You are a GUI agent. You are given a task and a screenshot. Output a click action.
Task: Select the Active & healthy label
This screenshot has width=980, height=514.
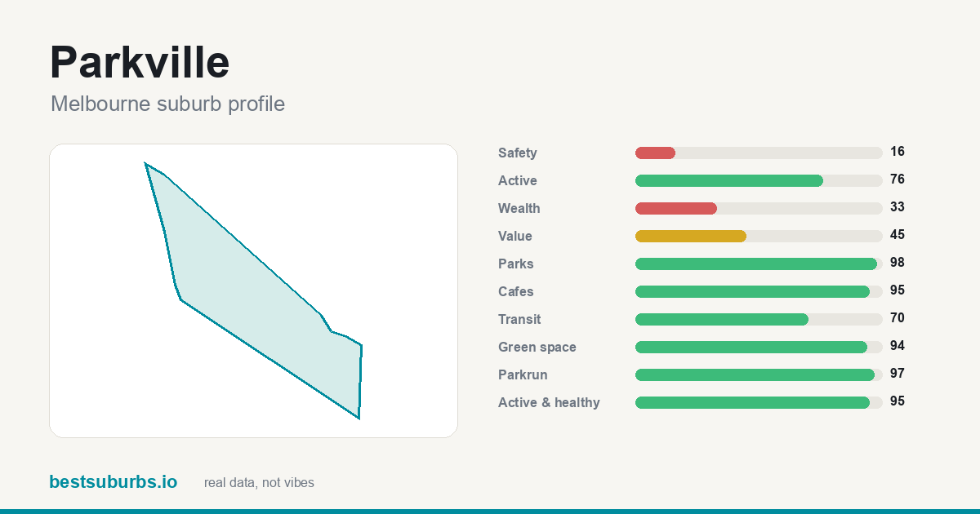tap(549, 402)
